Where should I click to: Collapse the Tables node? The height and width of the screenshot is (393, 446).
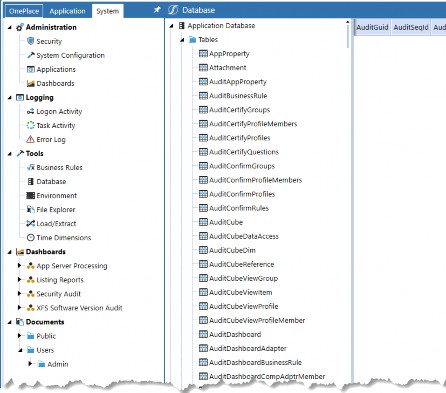coord(182,40)
